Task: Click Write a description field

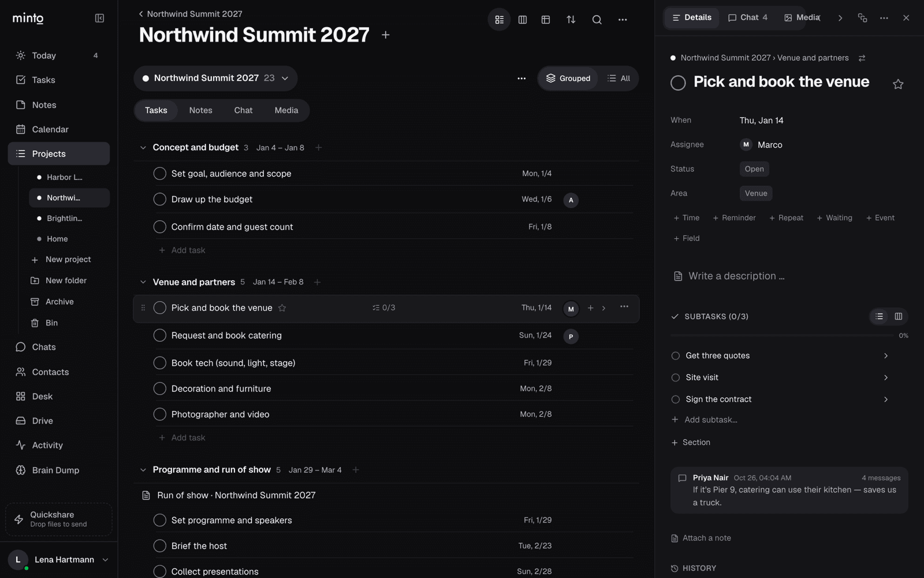Action: click(736, 276)
